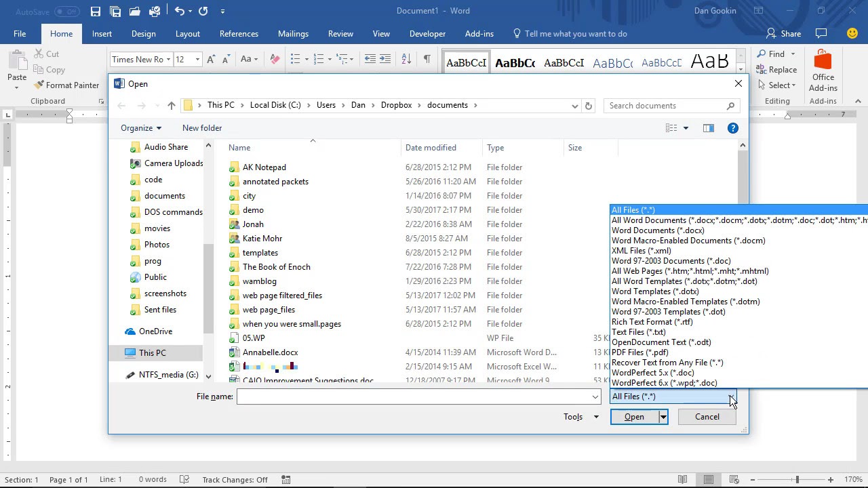Click the Paste icon

[16, 61]
